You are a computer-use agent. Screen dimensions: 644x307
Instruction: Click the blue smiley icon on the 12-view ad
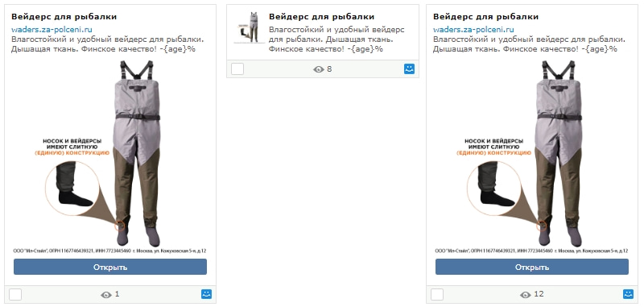click(x=629, y=294)
